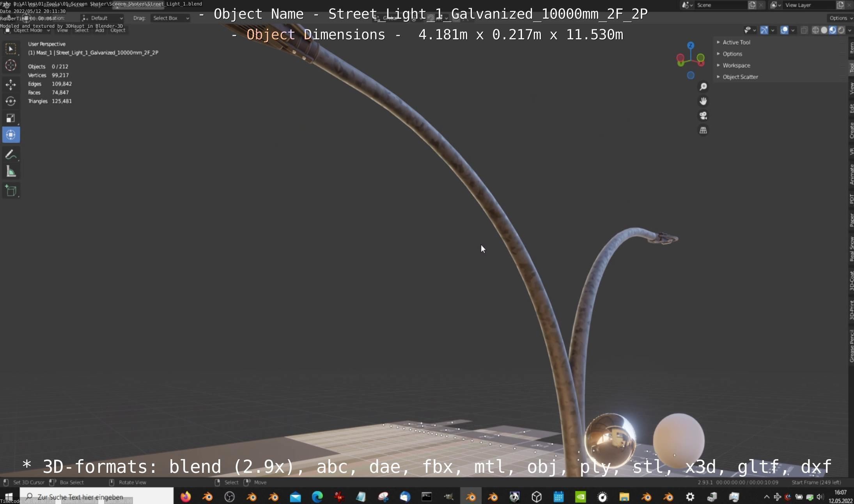
Task: Switch to orthographic grid view icon
Action: (703, 131)
